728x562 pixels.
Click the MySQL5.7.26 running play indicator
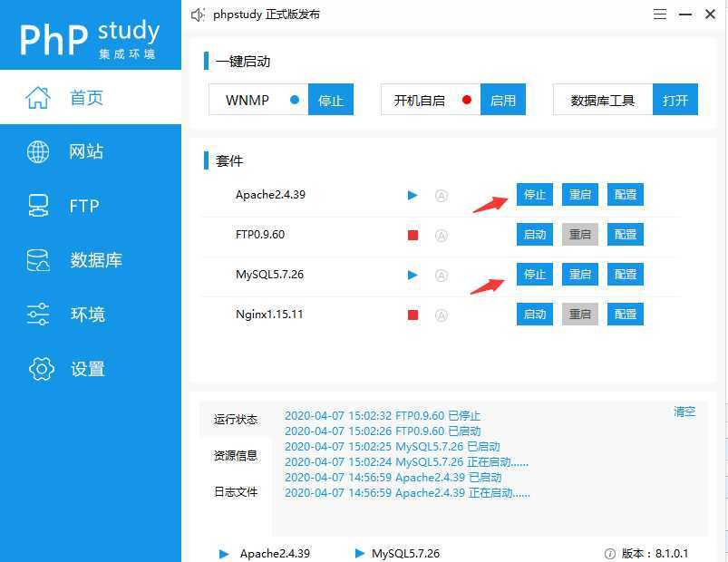(x=413, y=276)
